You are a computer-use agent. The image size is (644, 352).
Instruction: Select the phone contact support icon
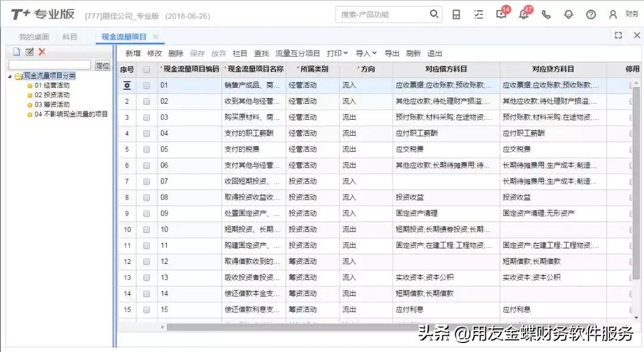coord(546,14)
